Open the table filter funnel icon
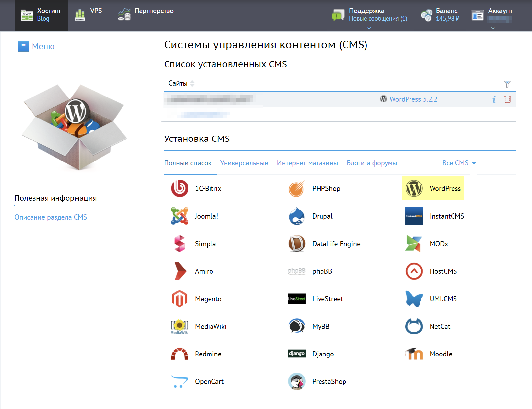Viewport: 532px width, 409px height. coord(507,84)
